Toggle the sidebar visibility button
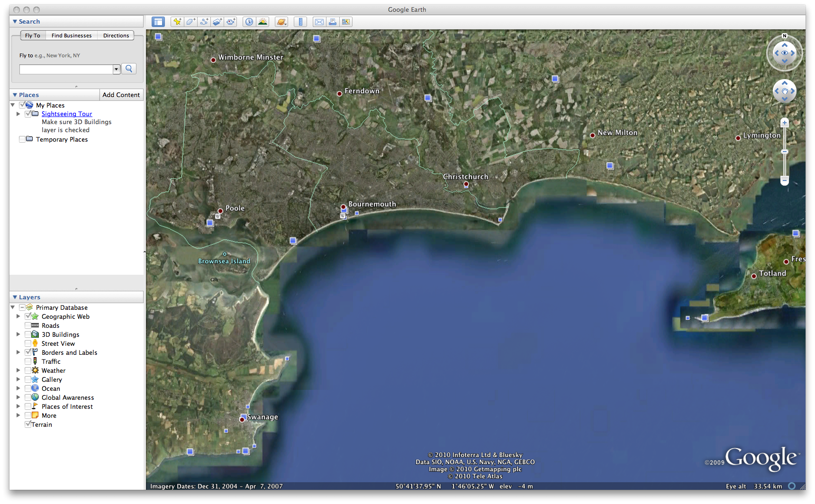Viewport: 815px width, 504px height. [x=158, y=22]
